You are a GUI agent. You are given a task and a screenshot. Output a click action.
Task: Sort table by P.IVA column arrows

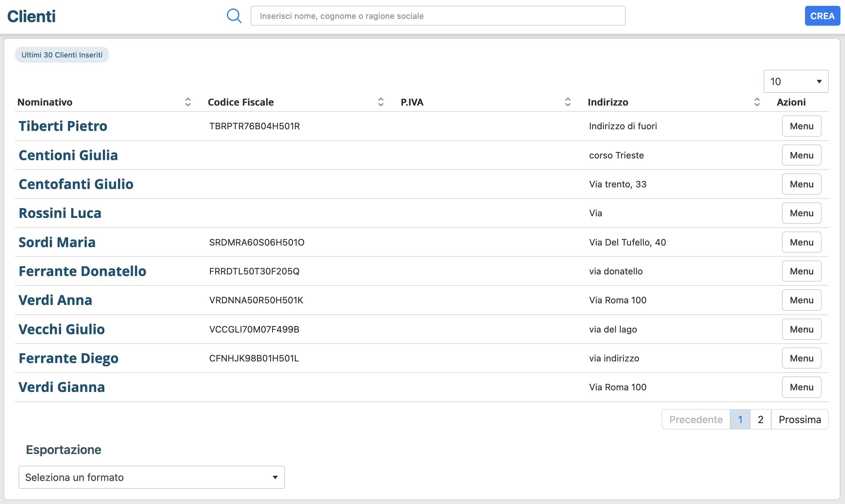tap(567, 102)
